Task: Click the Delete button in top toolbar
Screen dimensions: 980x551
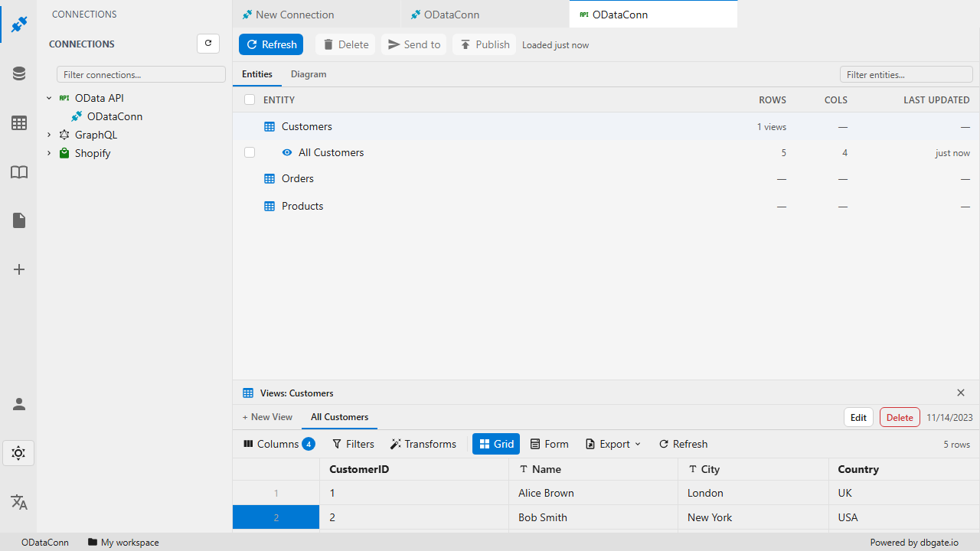Action: (345, 44)
